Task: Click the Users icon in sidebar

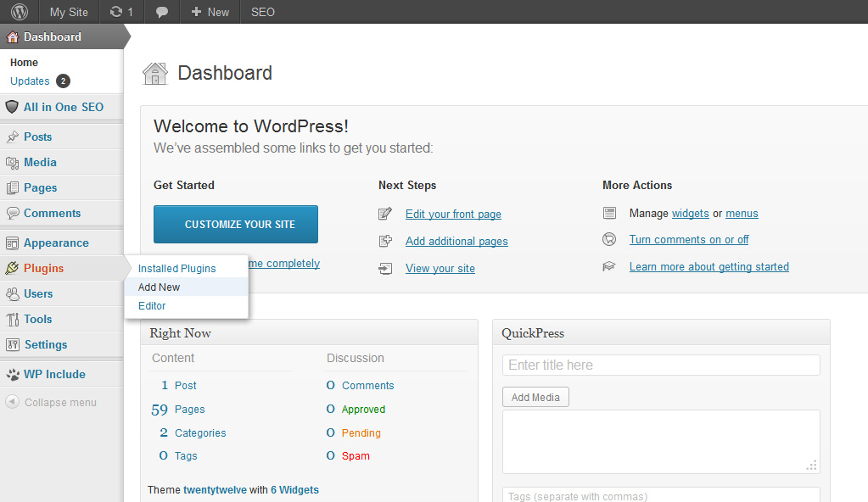Action: 13,293
